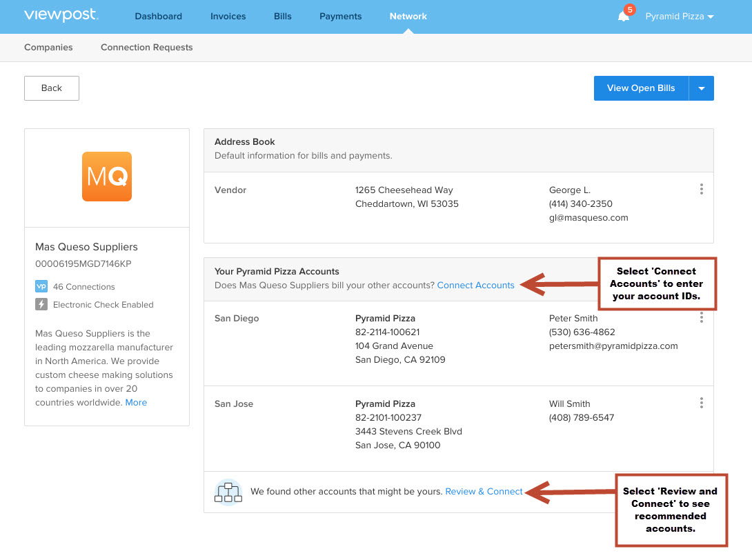Click the phone number (530) 636-4862

[x=582, y=332]
